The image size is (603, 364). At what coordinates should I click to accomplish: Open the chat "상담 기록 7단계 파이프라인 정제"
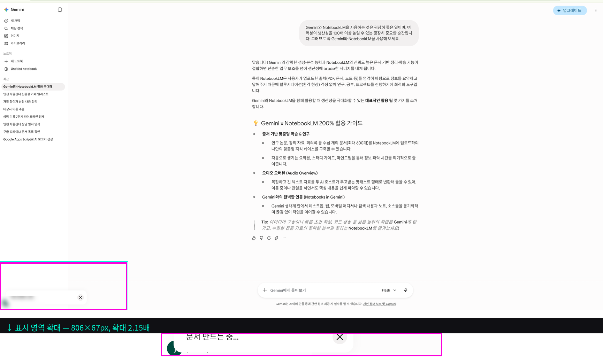click(24, 117)
